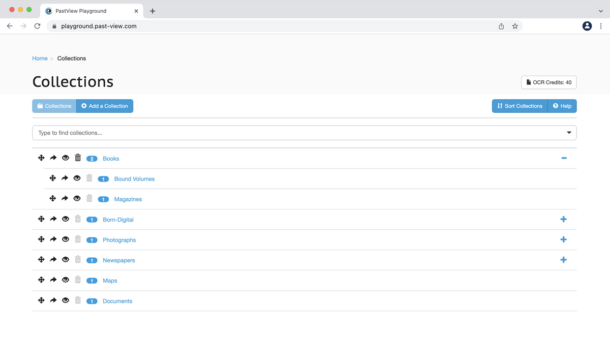
Task: Open the find collections dropdown arrow
Action: click(x=569, y=133)
